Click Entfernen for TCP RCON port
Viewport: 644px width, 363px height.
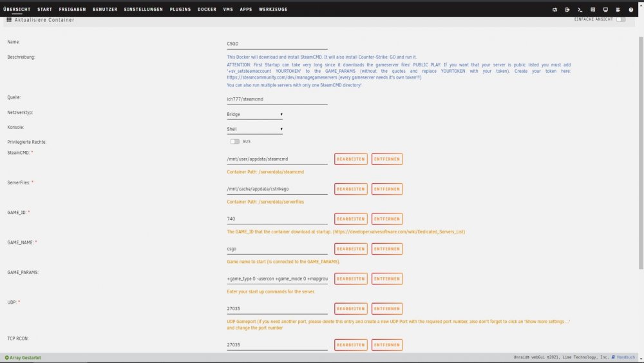tap(387, 345)
